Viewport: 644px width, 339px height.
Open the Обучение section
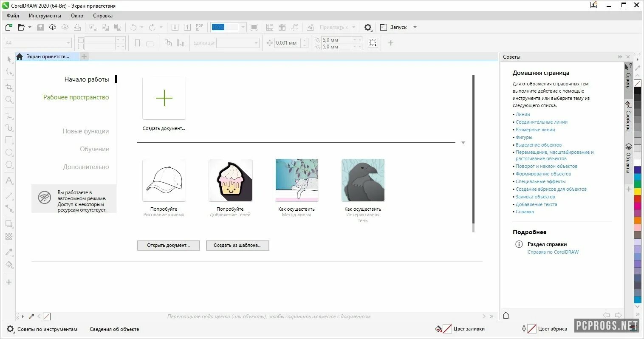click(94, 149)
